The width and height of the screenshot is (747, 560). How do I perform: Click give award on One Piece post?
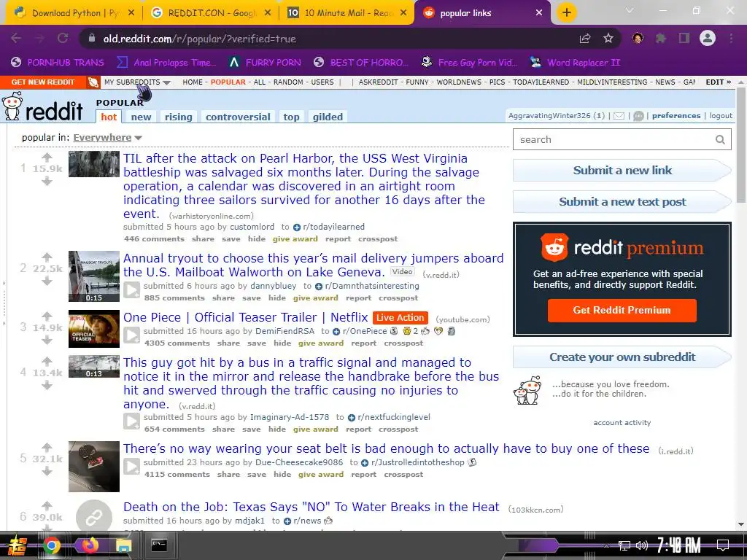[x=321, y=343]
